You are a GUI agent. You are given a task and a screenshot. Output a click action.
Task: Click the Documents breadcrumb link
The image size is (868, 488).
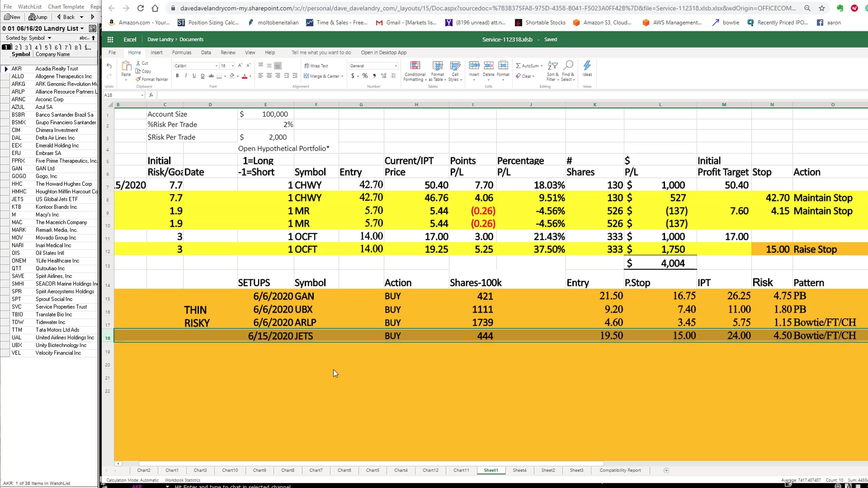191,39
